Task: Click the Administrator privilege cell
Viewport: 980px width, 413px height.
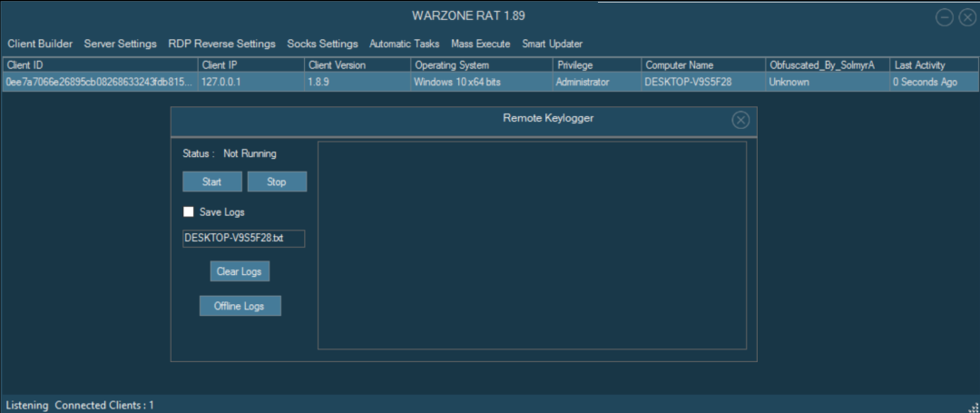Action: 597,82
